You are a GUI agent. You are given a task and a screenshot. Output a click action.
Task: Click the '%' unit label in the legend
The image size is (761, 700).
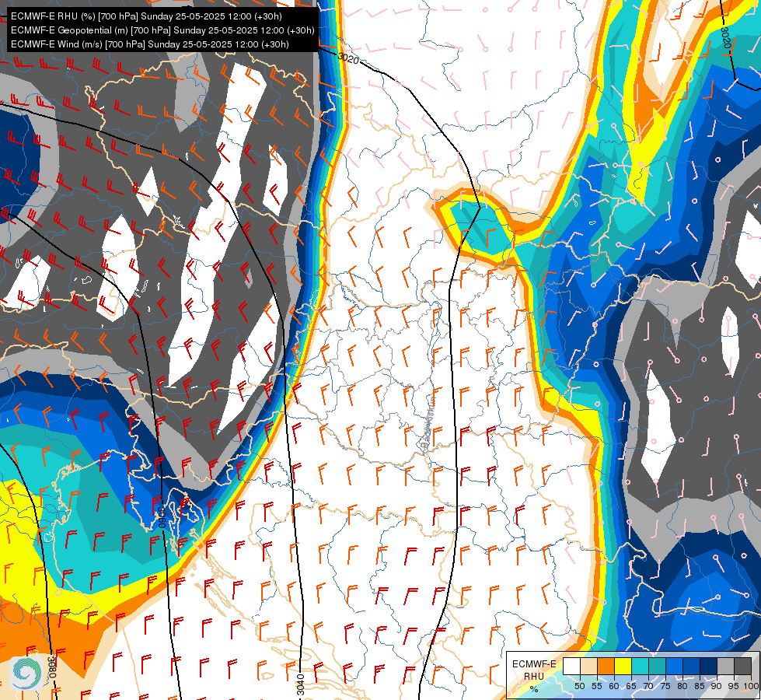534,689
